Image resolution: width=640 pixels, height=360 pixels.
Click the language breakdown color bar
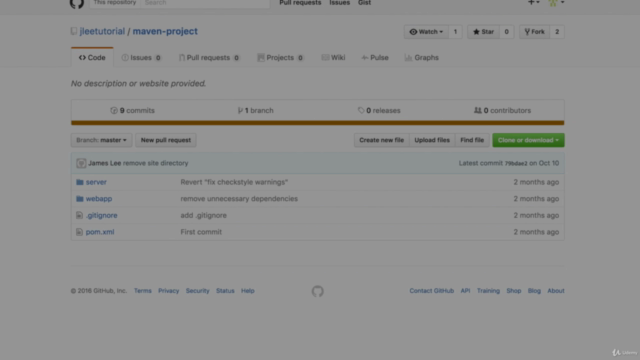(318, 123)
